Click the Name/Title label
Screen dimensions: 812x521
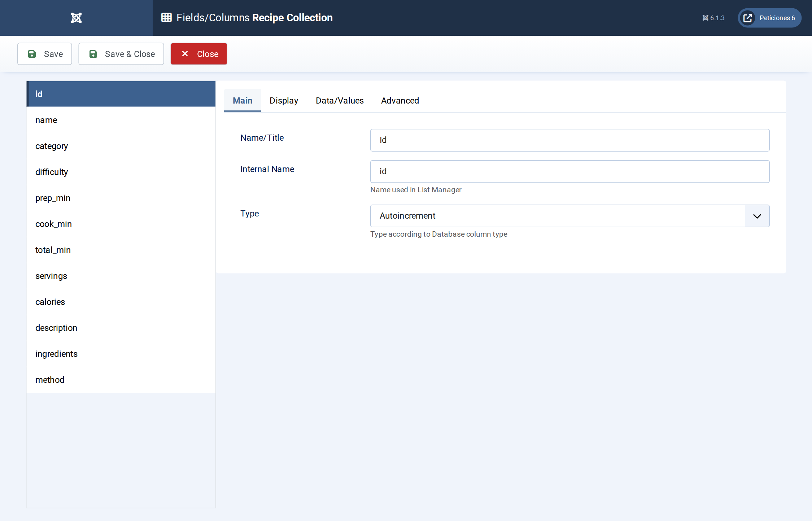262,138
